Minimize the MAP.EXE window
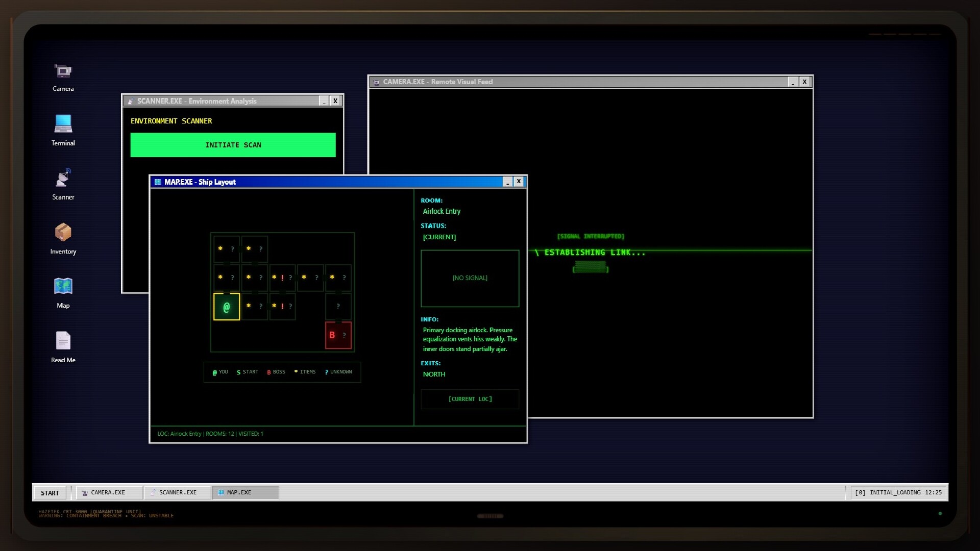The width and height of the screenshot is (980, 551). click(507, 182)
